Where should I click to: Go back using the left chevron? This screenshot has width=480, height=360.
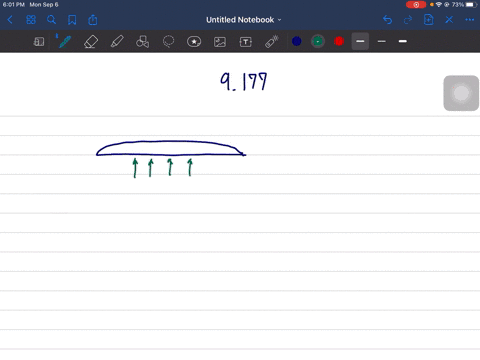pos(10,20)
